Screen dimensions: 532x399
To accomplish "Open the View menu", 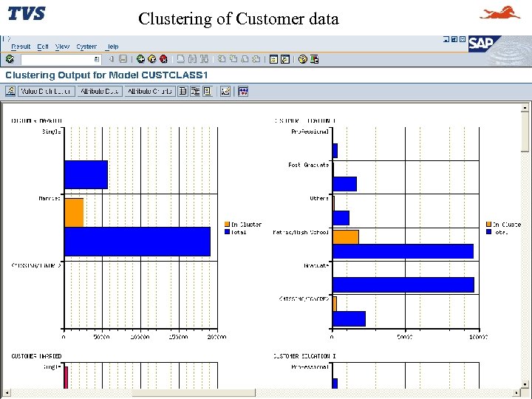I will [x=62, y=47].
